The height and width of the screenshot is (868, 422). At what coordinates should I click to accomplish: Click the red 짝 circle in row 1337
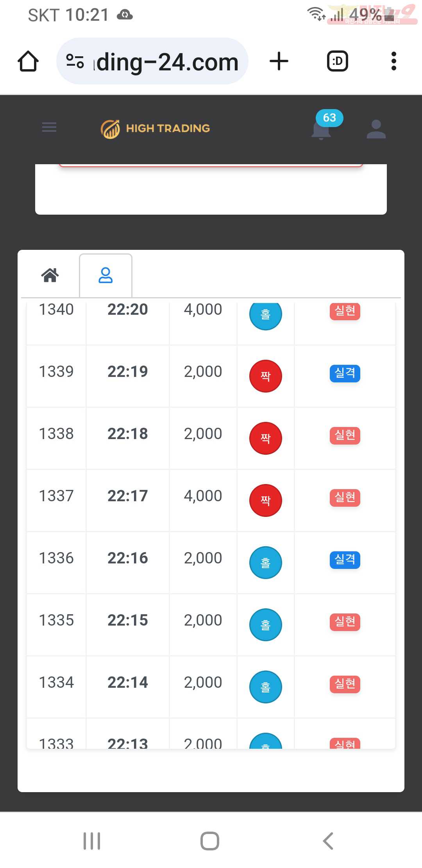266,500
